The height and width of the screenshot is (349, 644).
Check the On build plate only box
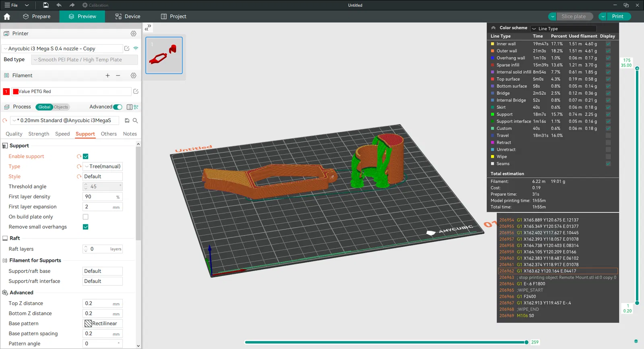86,217
